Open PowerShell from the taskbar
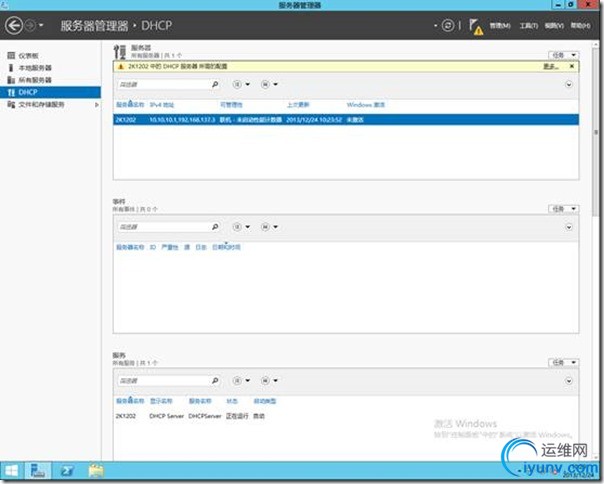 (67, 471)
